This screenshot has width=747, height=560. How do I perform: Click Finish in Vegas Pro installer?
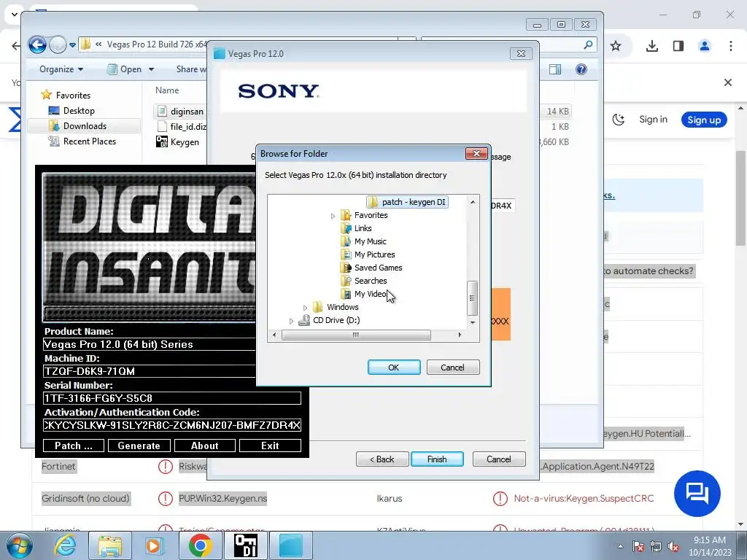coord(437,459)
